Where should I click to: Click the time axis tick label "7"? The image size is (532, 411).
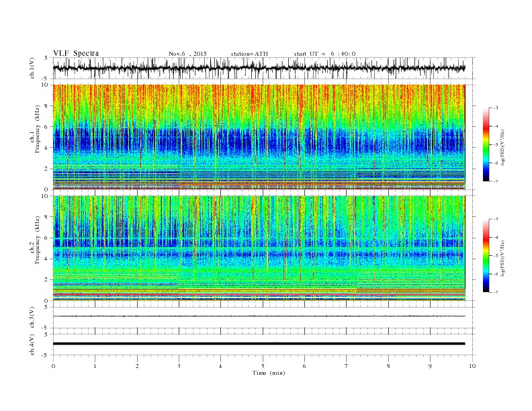click(347, 366)
